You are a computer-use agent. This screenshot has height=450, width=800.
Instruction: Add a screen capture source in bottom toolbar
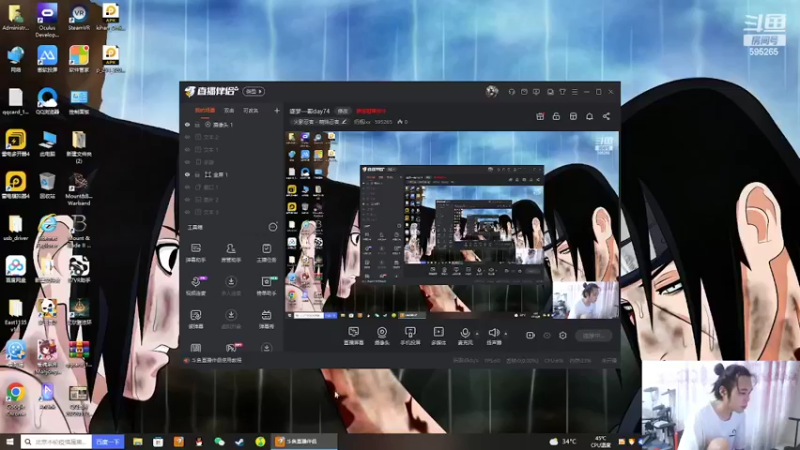[354, 336]
